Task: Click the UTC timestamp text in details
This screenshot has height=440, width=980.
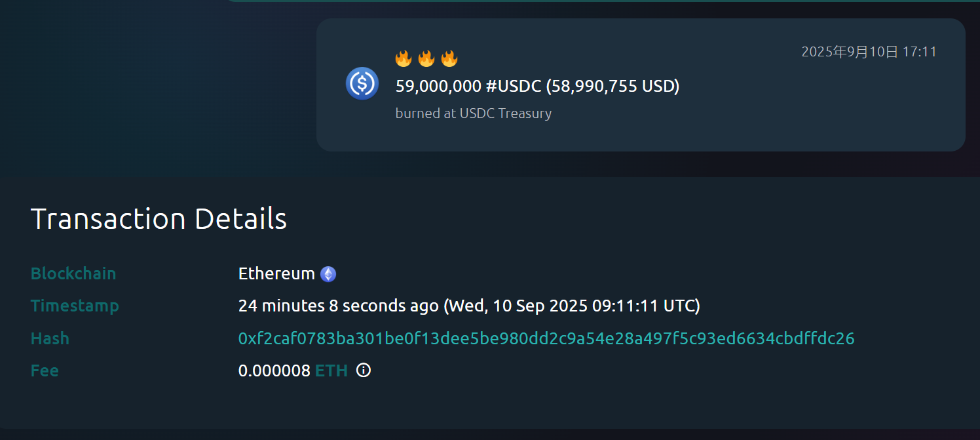Action: pos(469,306)
